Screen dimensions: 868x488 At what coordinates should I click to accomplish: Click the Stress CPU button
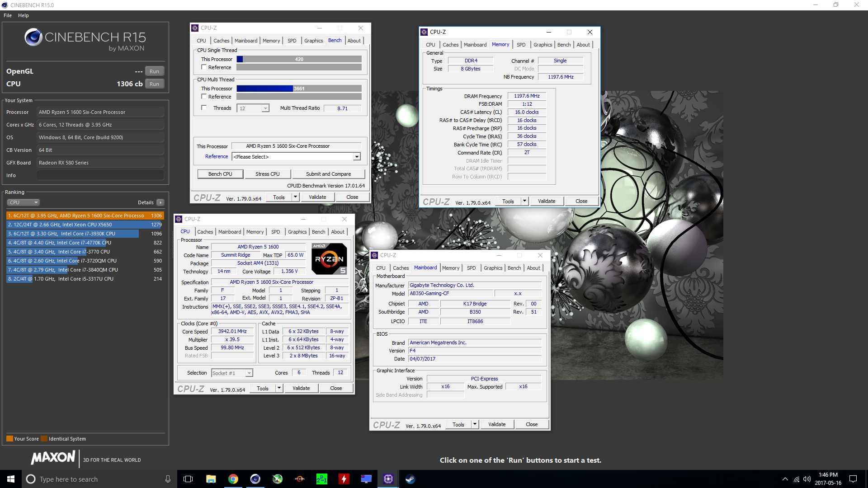(x=268, y=174)
